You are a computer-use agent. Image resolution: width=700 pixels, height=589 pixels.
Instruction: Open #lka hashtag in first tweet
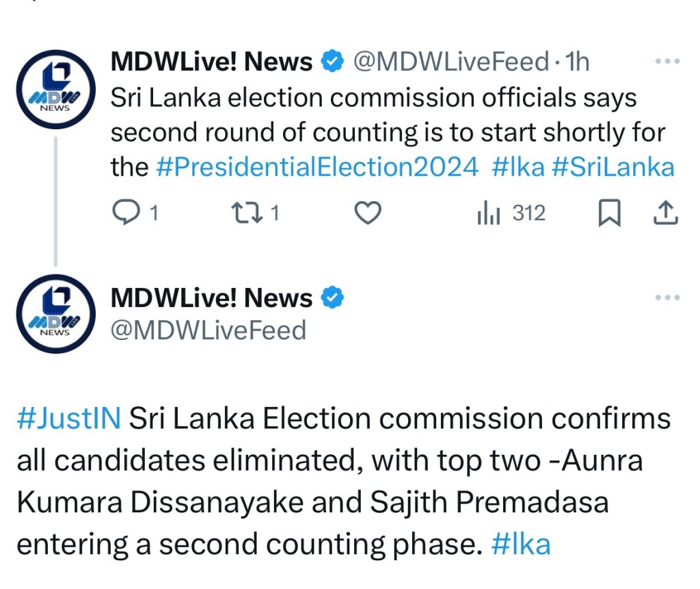(517, 167)
